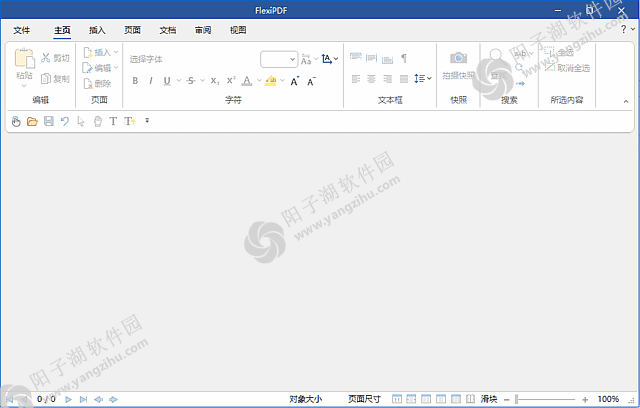Click the open folder icon in quick toolbar
640x408 pixels.
[x=32, y=121]
